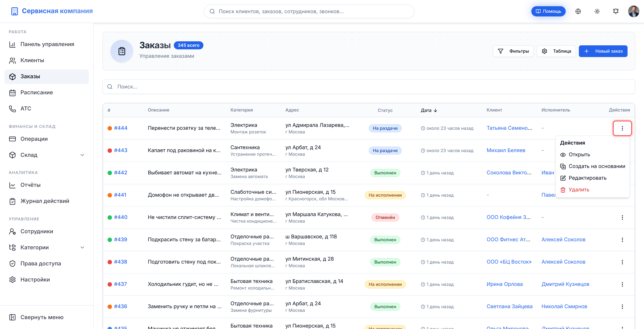Open client link Михаил Беляев

[506, 150]
